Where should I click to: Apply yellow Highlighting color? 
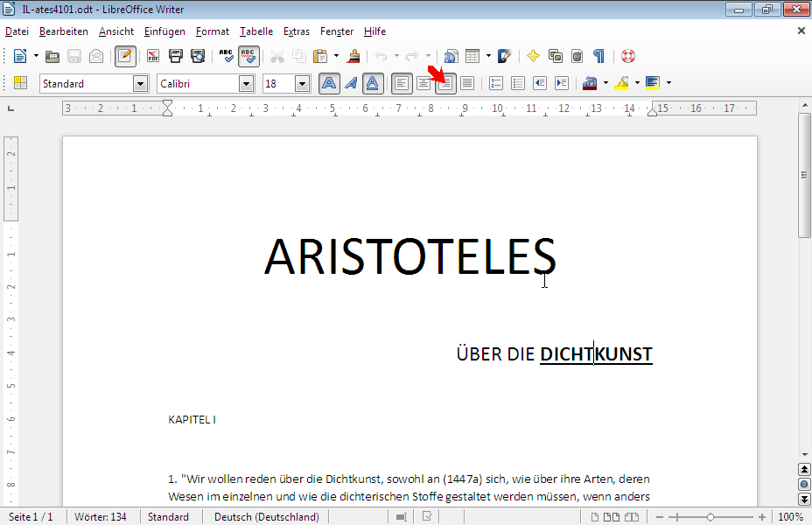click(621, 83)
